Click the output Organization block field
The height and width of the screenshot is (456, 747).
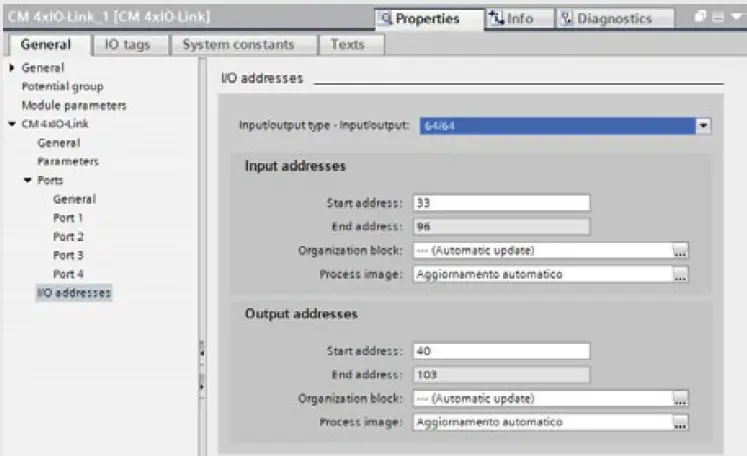[543, 398]
